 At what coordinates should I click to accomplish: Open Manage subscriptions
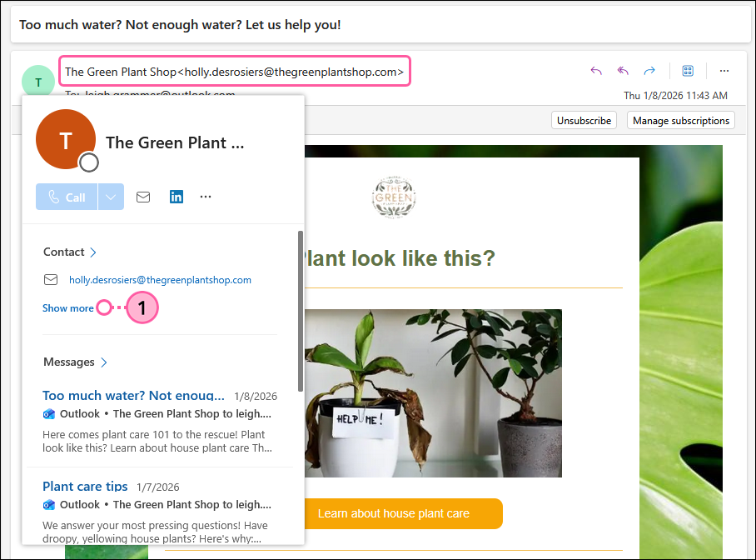[x=681, y=120]
